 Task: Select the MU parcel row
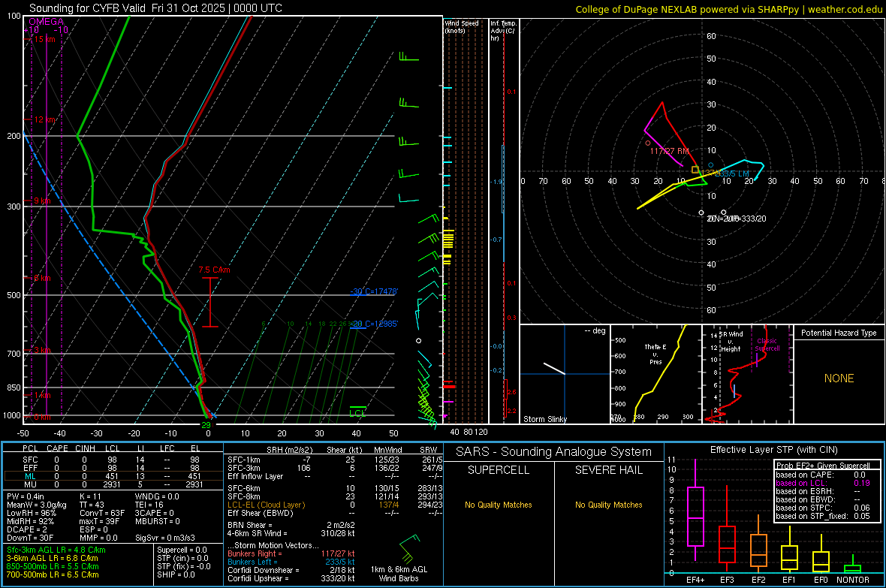click(x=113, y=484)
